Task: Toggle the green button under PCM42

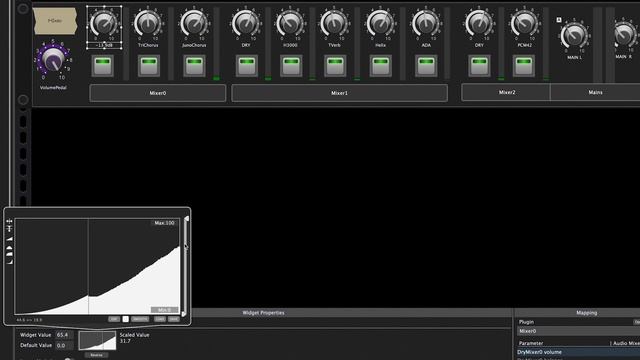Action: (x=524, y=65)
